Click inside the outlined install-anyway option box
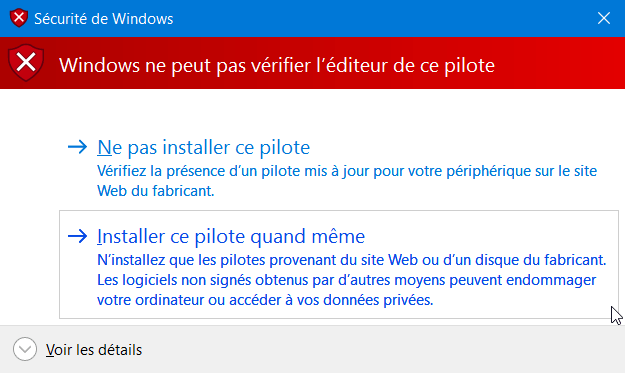The image size is (625, 373). [339, 265]
